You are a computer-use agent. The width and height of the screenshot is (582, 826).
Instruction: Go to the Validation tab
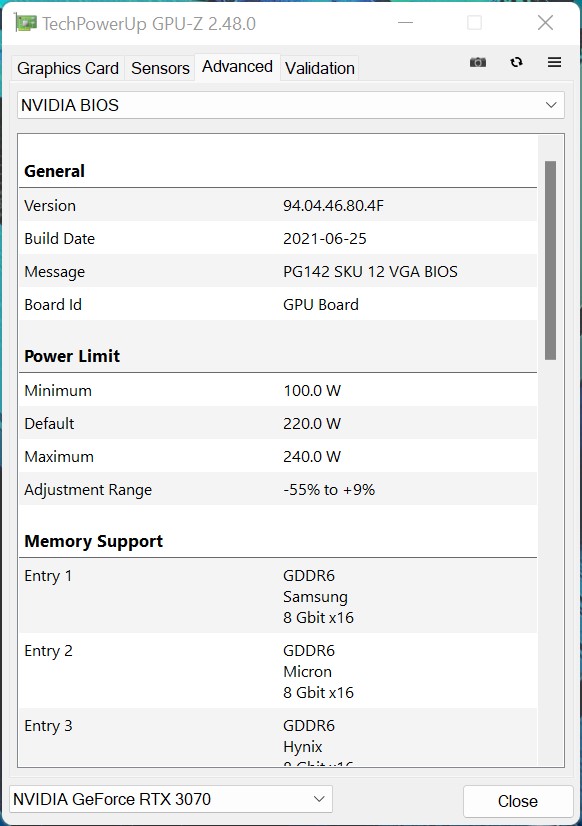coord(320,68)
